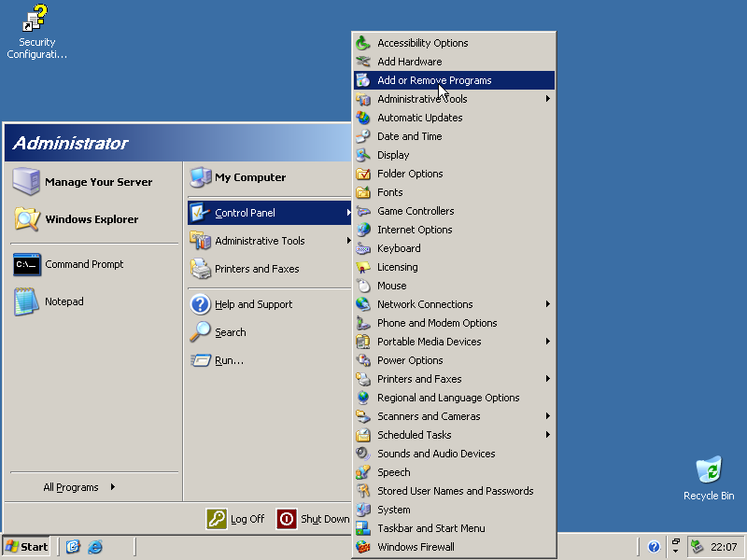
Task: Click the Internet Explorer quick launch icon
Action: (95, 547)
